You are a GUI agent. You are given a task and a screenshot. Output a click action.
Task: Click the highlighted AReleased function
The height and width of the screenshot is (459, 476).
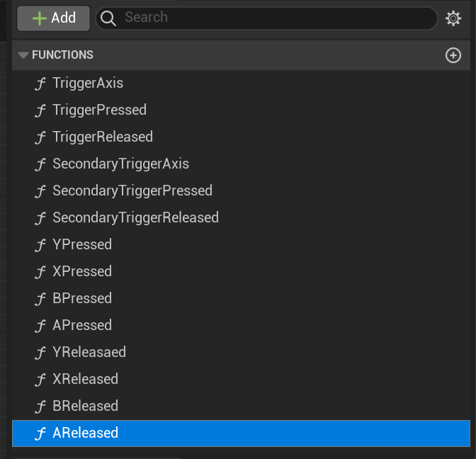85,433
